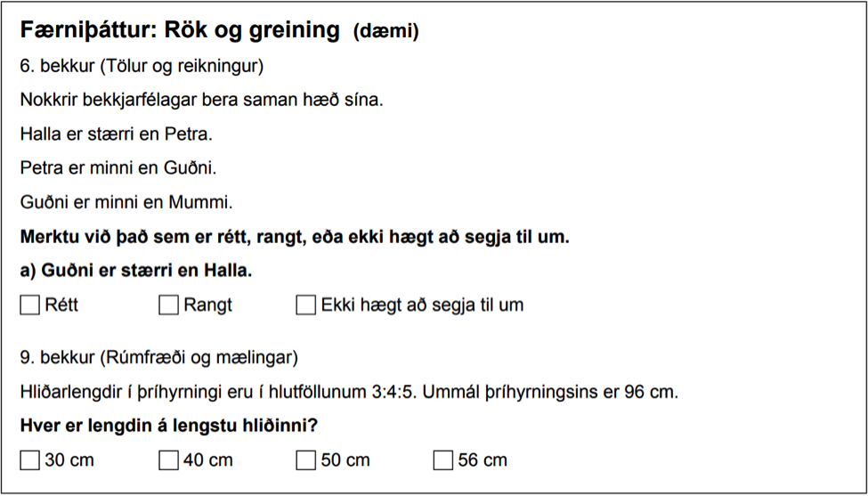
Task: Click the heading 'Færniþáttur: Rök og greining'
Action: [180, 31]
